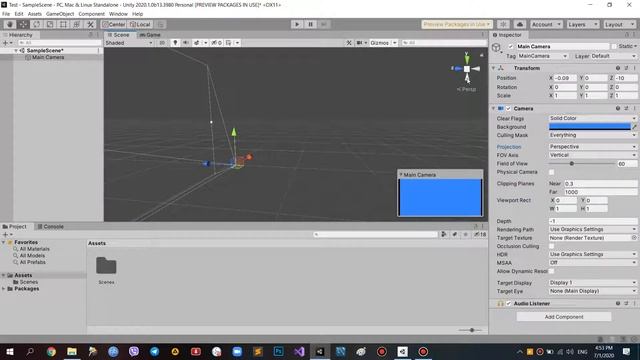Open Projection Perspective dropdown
This screenshot has height=360, width=640.
(x=593, y=147)
